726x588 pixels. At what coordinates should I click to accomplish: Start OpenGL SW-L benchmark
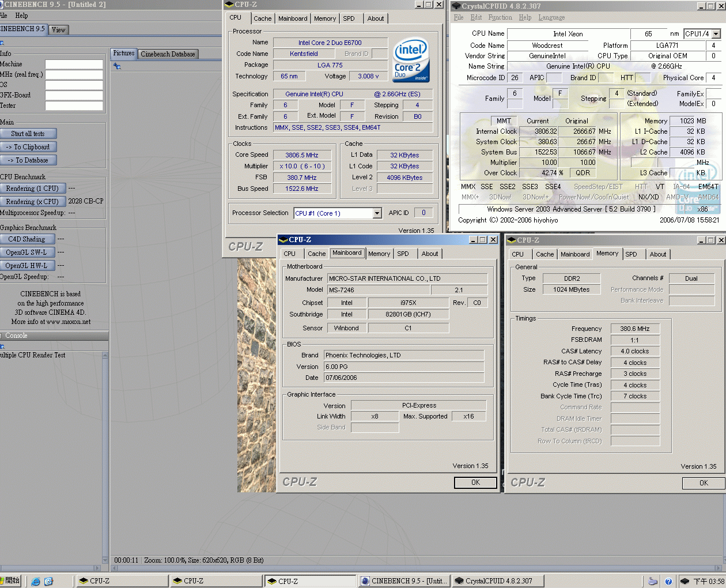[x=27, y=252]
